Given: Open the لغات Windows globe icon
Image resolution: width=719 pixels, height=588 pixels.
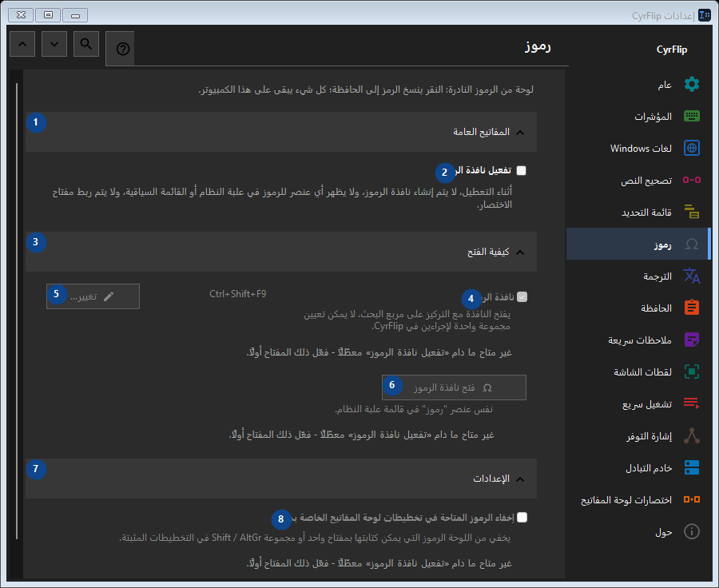Looking at the screenshot, I should (692, 148).
